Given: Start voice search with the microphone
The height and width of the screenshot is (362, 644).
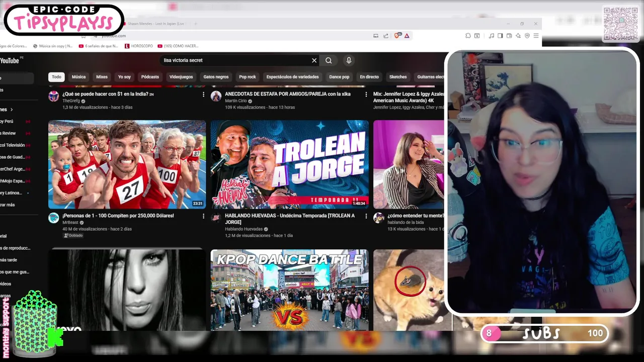Looking at the screenshot, I should [349, 60].
